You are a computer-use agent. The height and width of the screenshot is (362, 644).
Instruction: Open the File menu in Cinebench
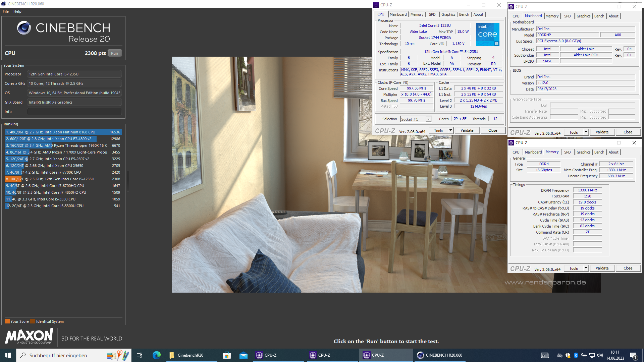coord(6,11)
